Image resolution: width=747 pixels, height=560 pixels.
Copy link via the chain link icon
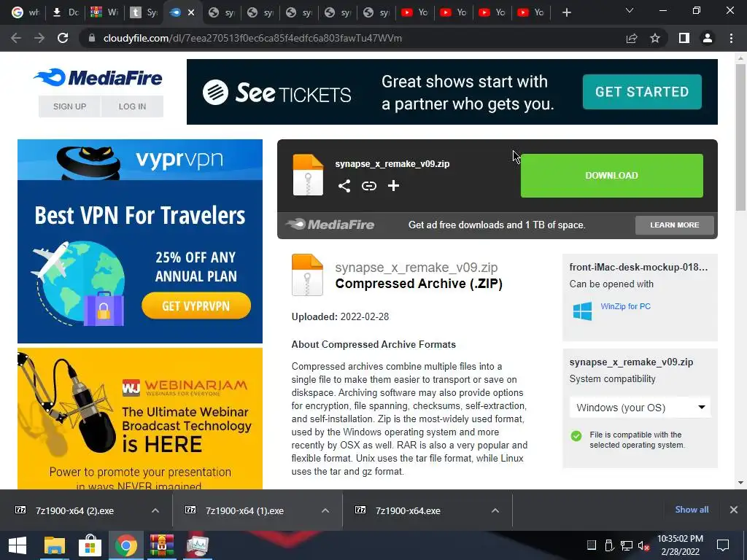tap(368, 186)
